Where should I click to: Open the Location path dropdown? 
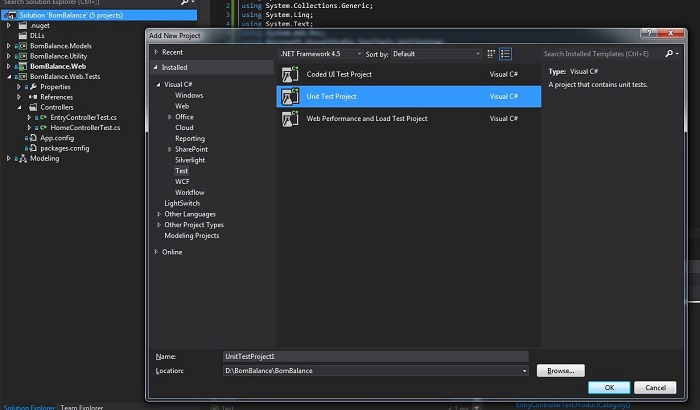(524, 371)
